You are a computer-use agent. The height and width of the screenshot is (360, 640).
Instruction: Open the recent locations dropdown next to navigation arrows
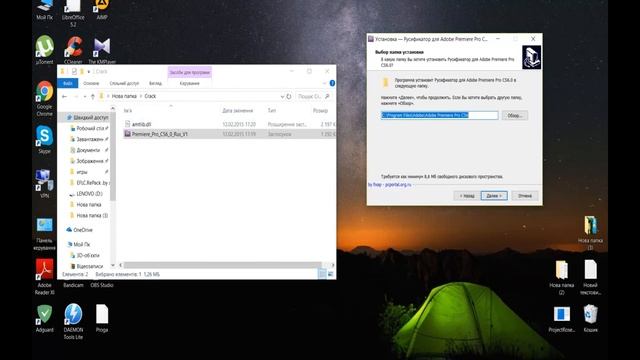click(x=85, y=96)
